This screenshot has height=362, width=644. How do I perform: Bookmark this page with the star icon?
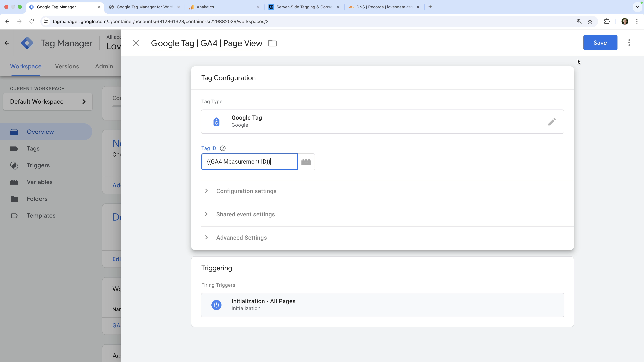(x=590, y=21)
